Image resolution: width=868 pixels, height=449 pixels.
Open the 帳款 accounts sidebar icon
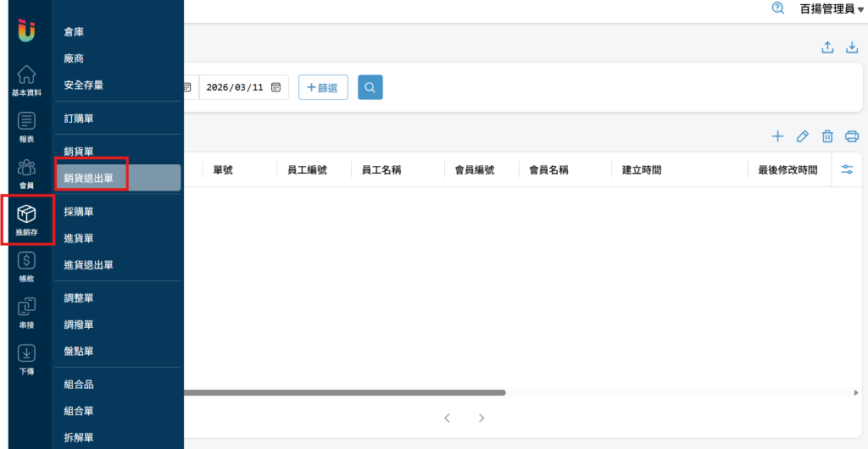[26, 266]
